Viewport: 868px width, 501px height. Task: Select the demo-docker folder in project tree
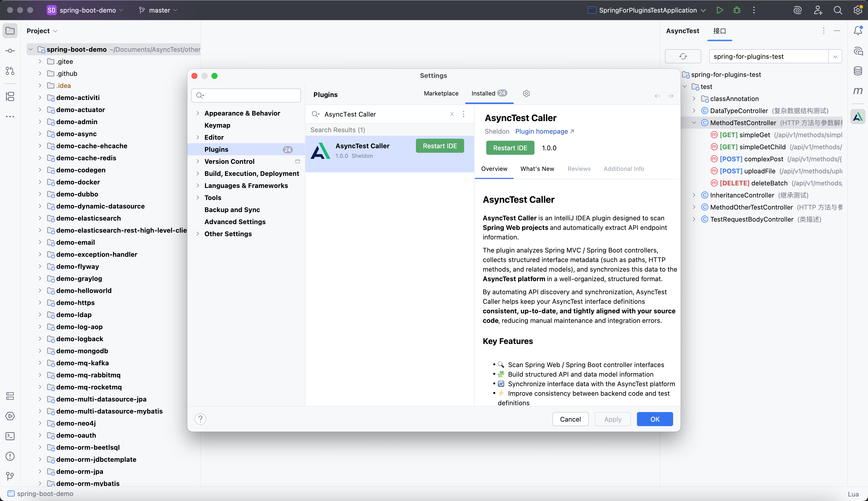tap(78, 182)
